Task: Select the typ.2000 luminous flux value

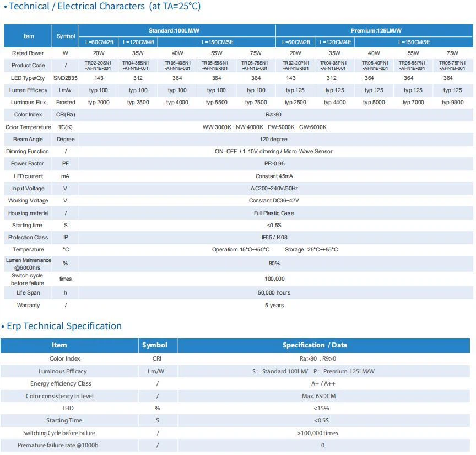Action: [99, 103]
